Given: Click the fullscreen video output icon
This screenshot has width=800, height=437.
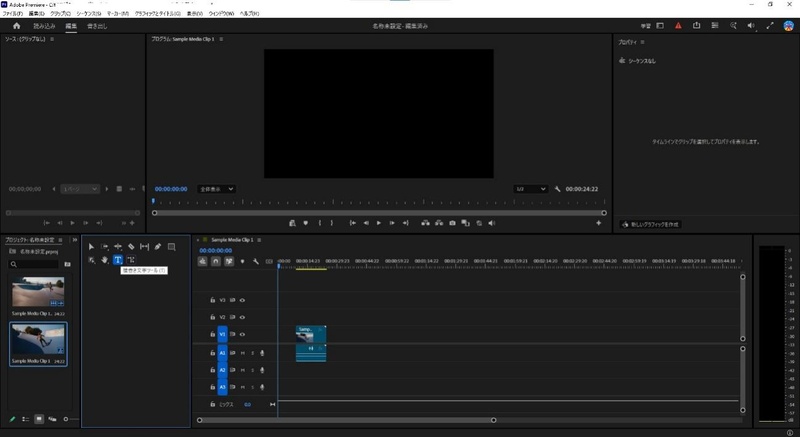Looking at the screenshot, I should click(x=770, y=25).
